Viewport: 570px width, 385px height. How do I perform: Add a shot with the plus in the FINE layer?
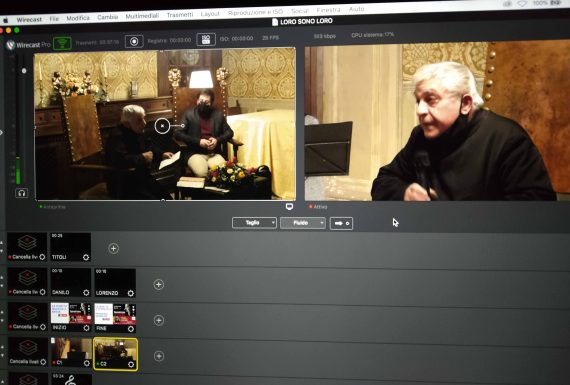pyautogui.click(x=159, y=320)
